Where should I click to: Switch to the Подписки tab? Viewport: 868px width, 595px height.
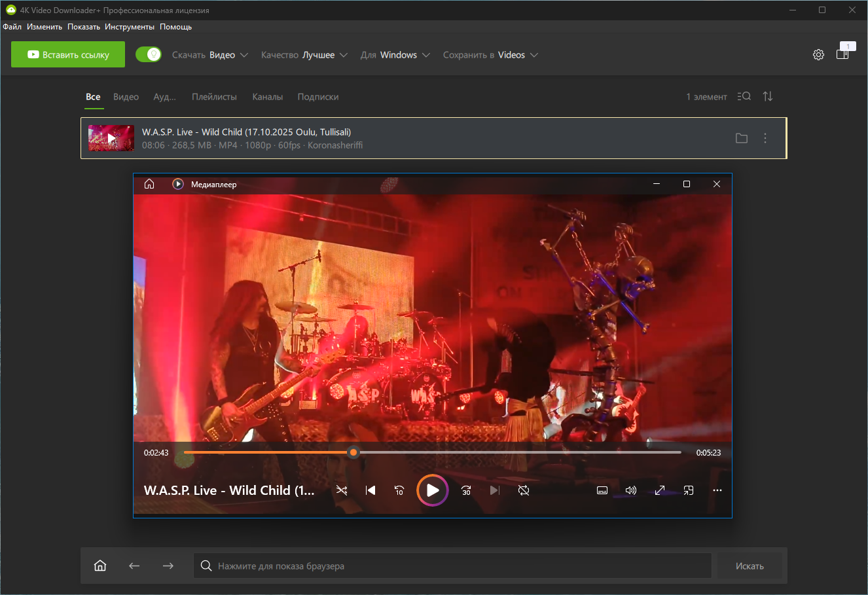click(318, 97)
